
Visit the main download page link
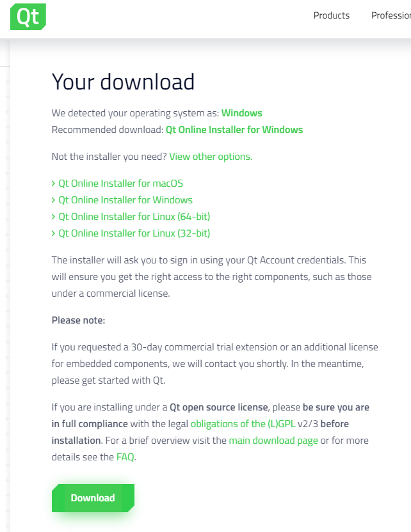click(x=273, y=441)
